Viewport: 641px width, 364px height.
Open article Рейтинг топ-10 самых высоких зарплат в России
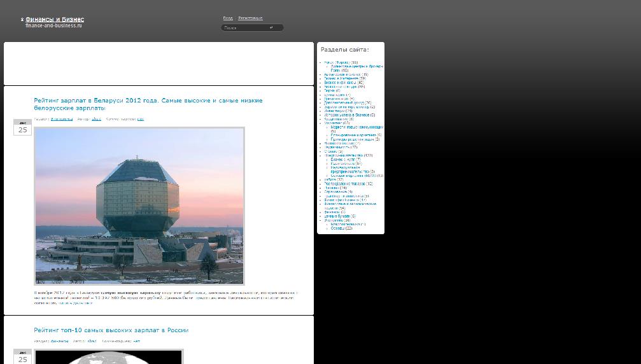[x=111, y=330]
